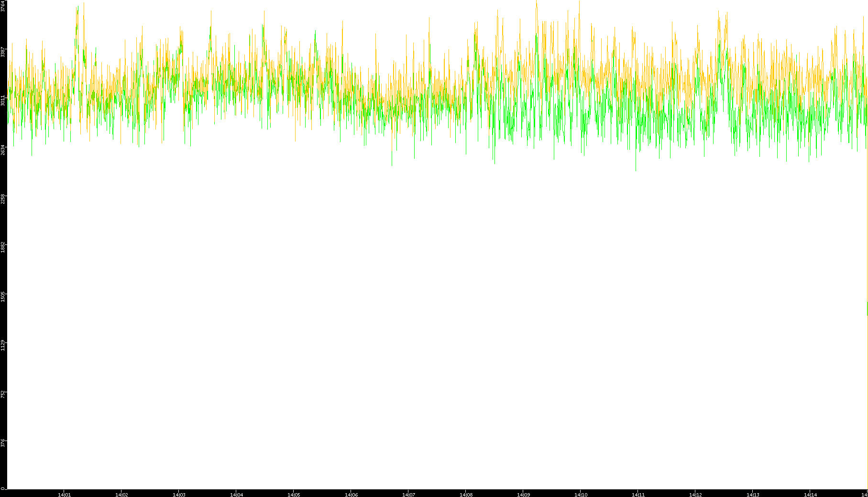Select the 14:09 time axis label
The width and height of the screenshot is (868, 497).
523,495
